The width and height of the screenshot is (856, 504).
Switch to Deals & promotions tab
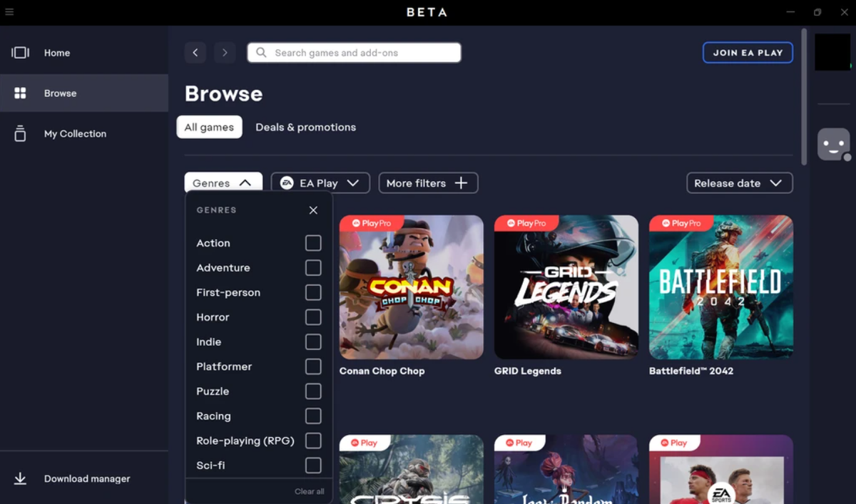(306, 127)
